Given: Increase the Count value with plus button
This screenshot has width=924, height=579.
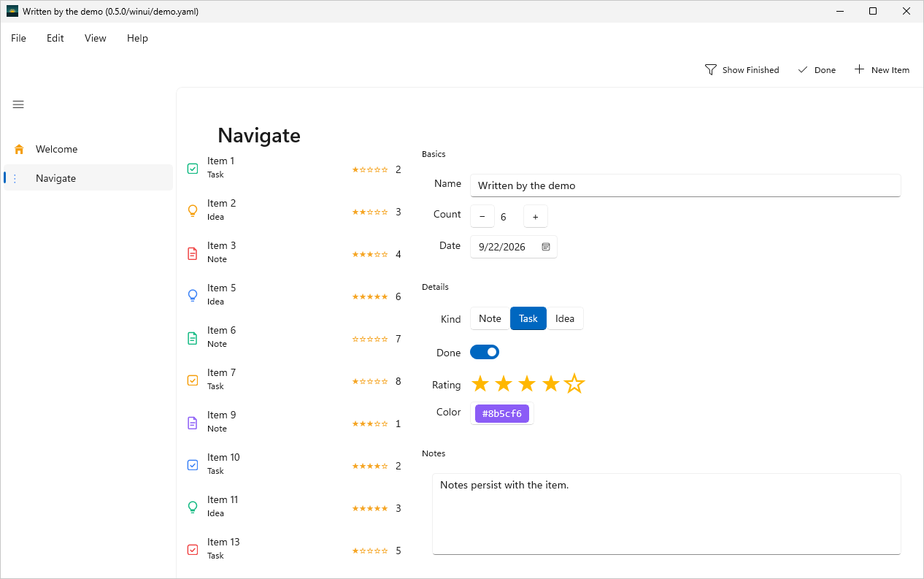Looking at the screenshot, I should [536, 216].
